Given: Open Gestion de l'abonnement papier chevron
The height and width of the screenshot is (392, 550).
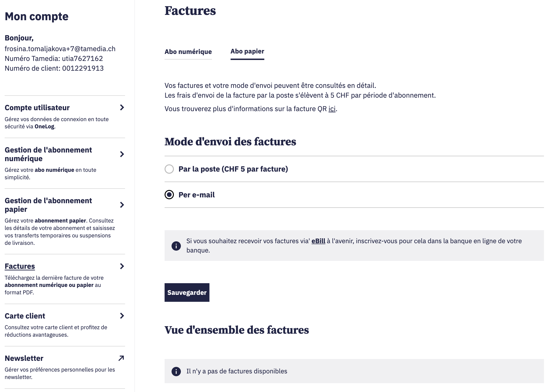Looking at the screenshot, I should [122, 205].
